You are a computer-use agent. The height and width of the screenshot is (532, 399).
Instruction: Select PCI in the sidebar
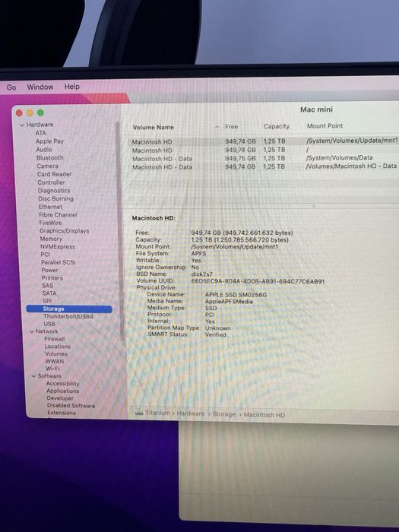(x=45, y=255)
